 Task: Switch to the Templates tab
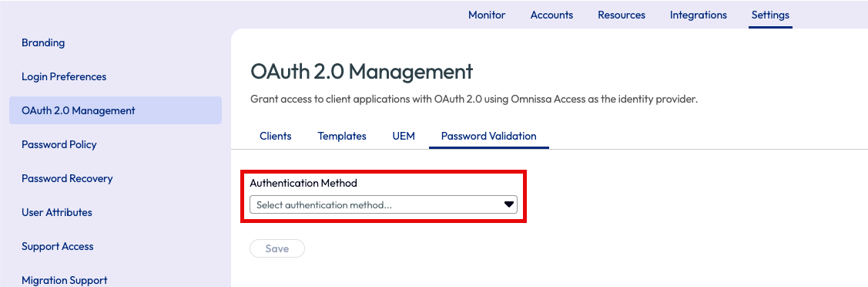click(x=341, y=136)
